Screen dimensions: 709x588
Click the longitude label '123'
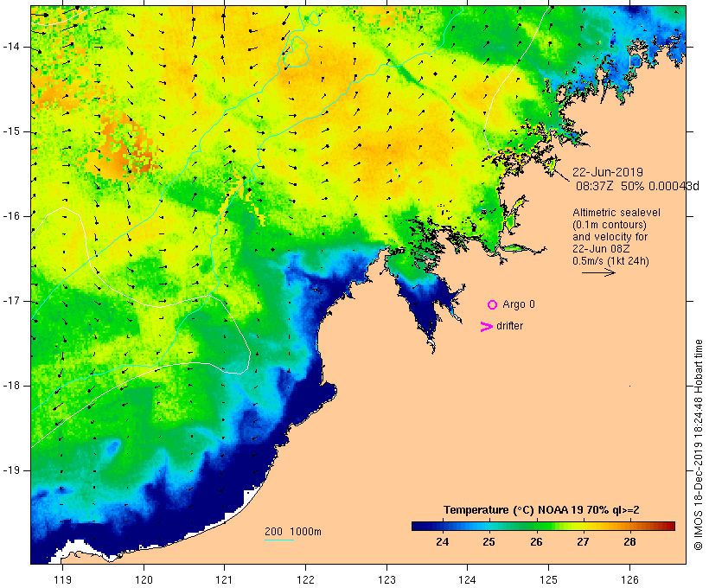click(386, 579)
